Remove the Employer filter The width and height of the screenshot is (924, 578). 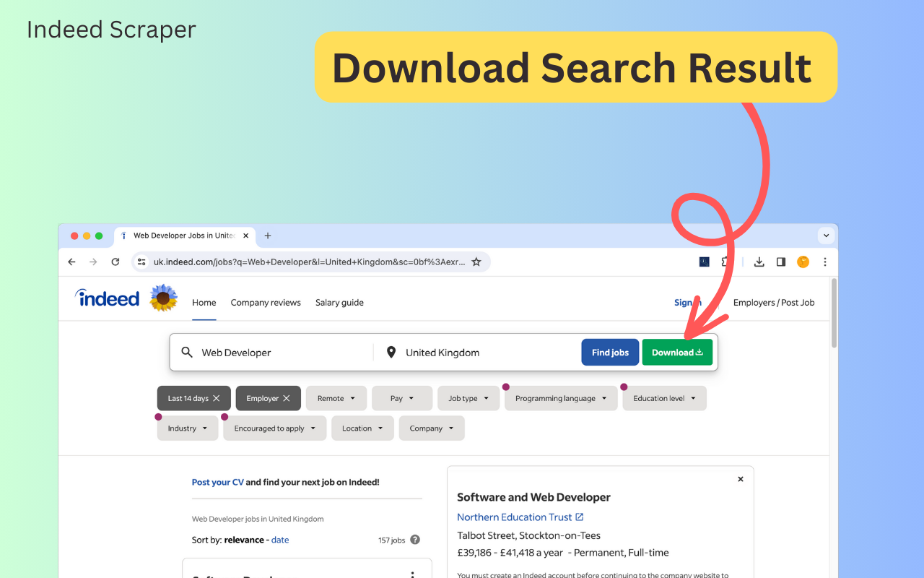(287, 398)
